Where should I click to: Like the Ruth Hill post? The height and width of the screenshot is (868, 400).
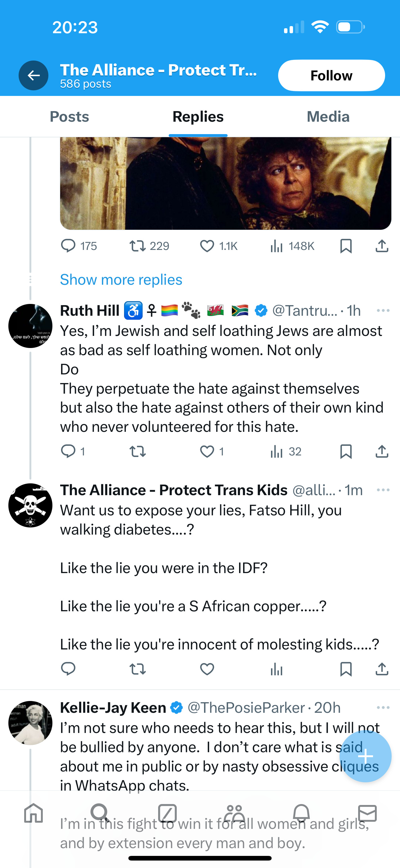pos(207,451)
